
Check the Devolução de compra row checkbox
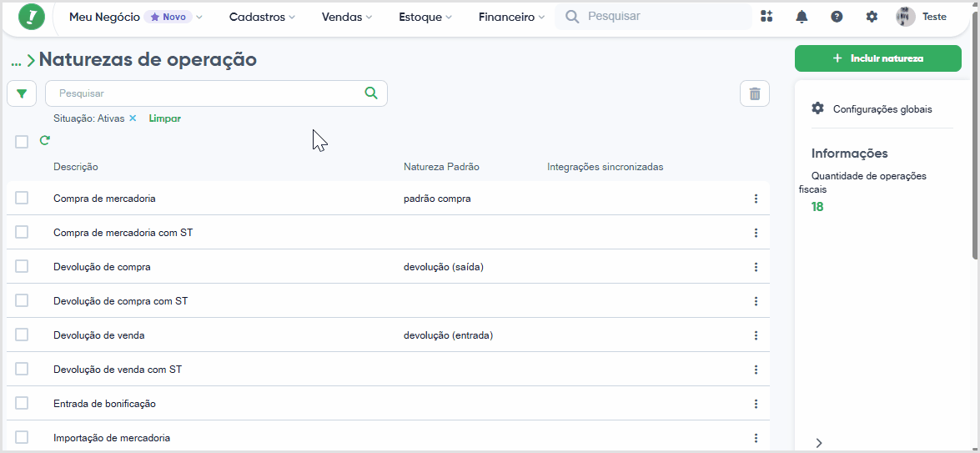tap(22, 266)
